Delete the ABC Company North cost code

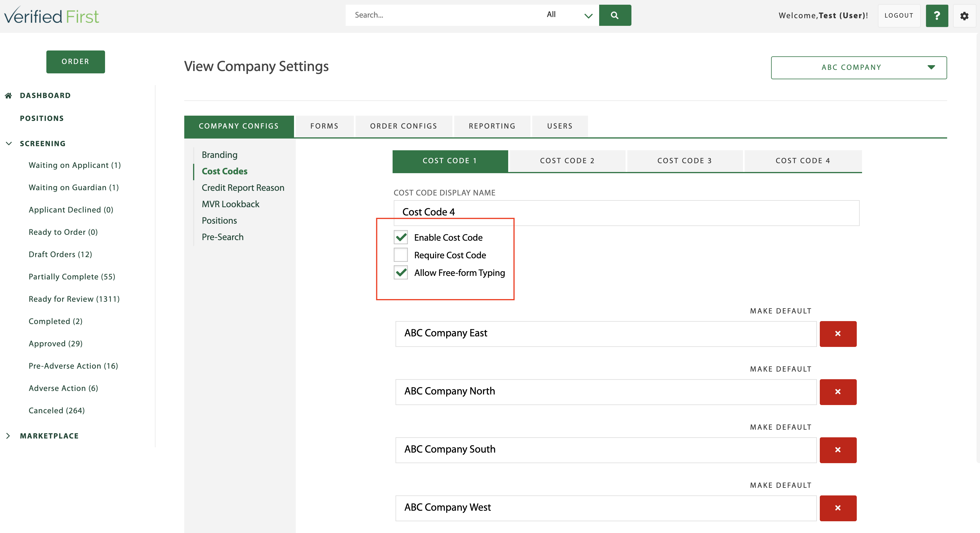pos(838,392)
